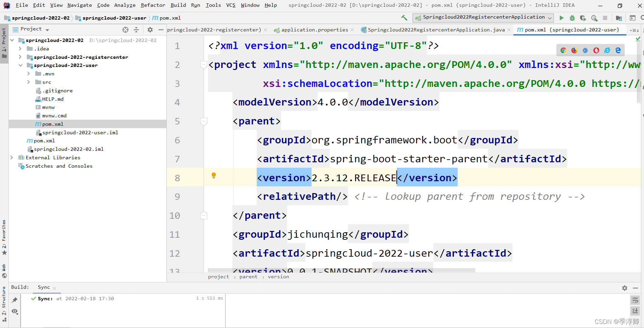This screenshot has width=644, height=328.
Task: Open the run configuration dropdown
Action: [483, 18]
